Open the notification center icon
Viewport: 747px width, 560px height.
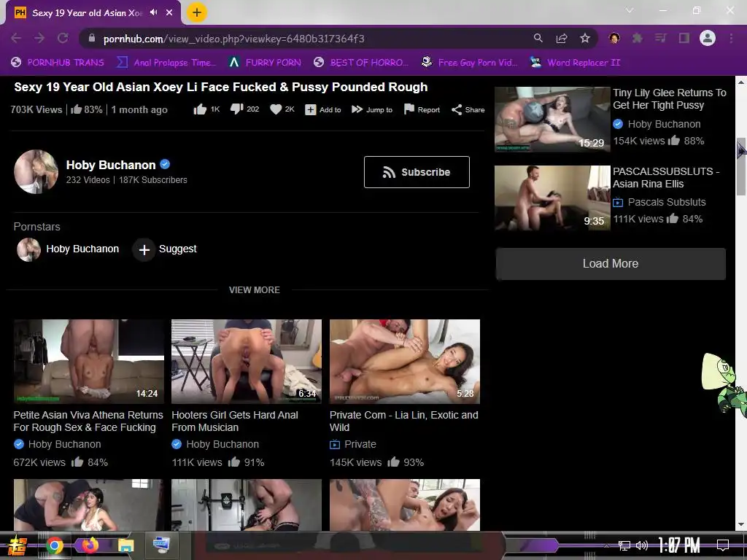pos(723,545)
